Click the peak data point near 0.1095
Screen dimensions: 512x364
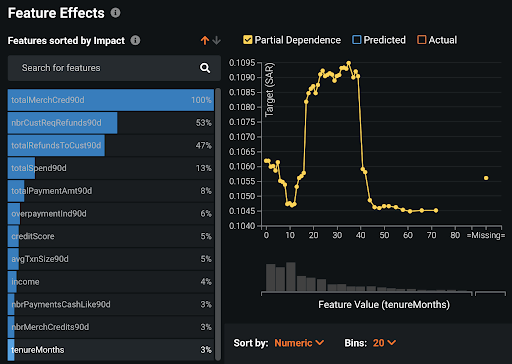coord(349,63)
